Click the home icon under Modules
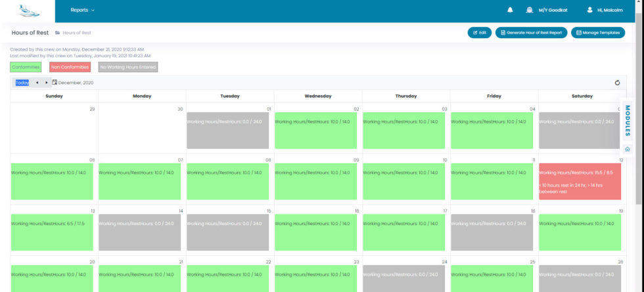The height and width of the screenshot is (292, 644). (627, 149)
